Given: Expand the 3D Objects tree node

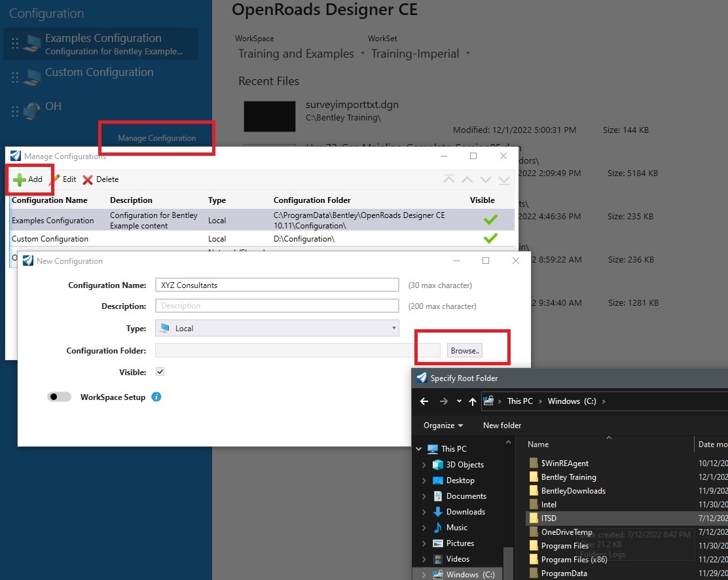Looking at the screenshot, I should [x=424, y=464].
